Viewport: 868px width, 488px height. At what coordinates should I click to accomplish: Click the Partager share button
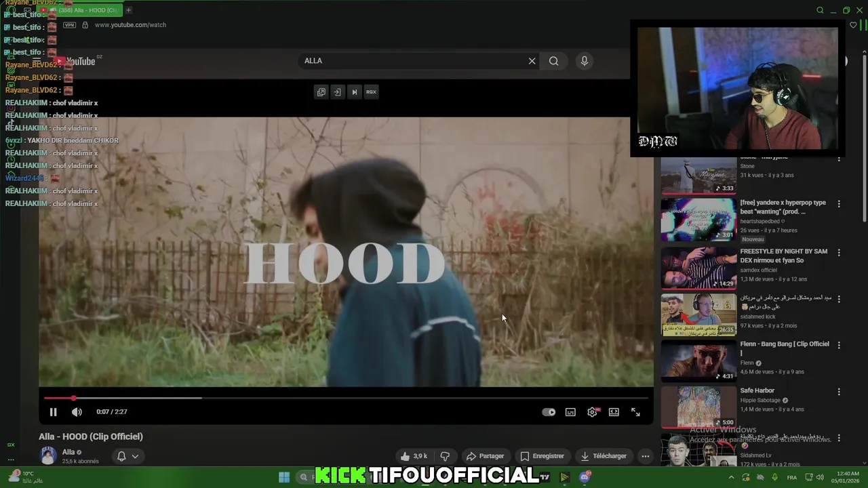485,456
